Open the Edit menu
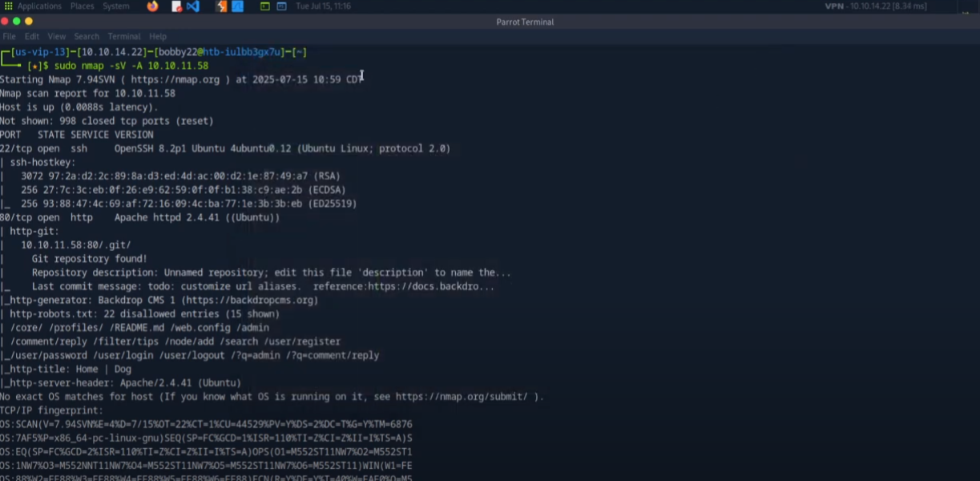 [32, 36]
